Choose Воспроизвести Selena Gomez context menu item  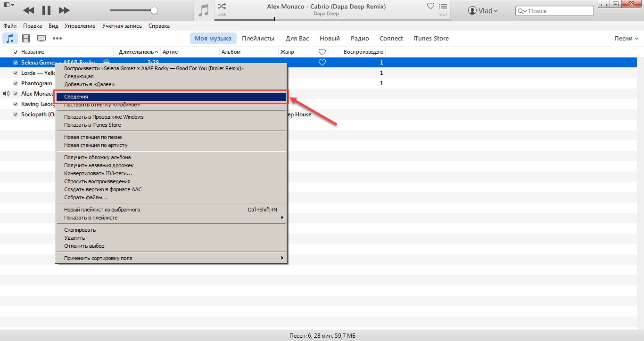click(172, 68)
